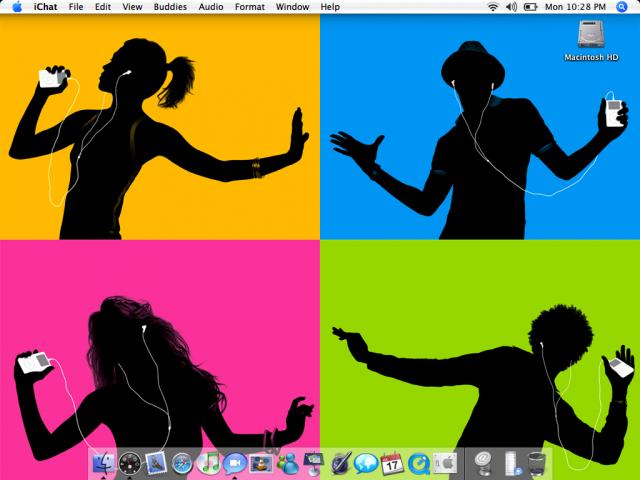Open the dark icon with pen in Dock
This screenshot has height=480, width=640.
pos(340,464)
